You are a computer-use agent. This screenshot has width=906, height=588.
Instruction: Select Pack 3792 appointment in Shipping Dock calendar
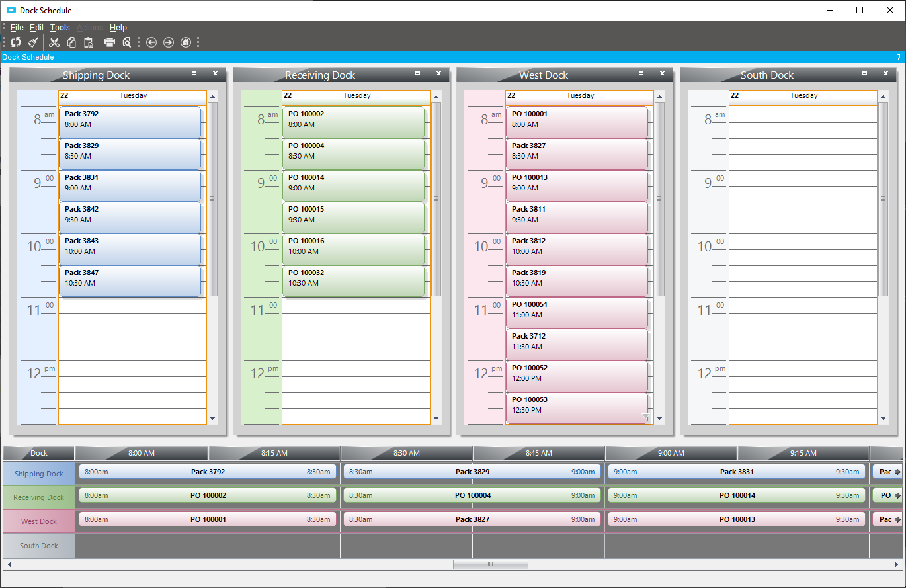[x=130, y=122]
